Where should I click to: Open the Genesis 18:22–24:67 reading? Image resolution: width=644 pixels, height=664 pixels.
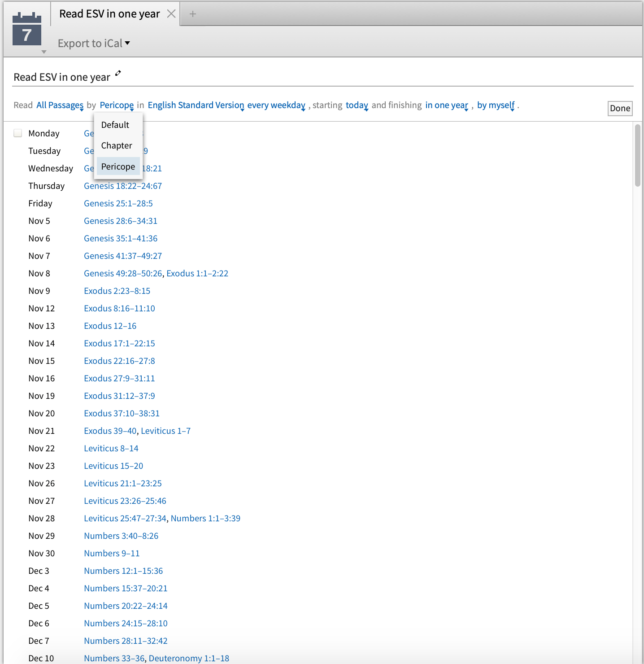tap(123, 186)
